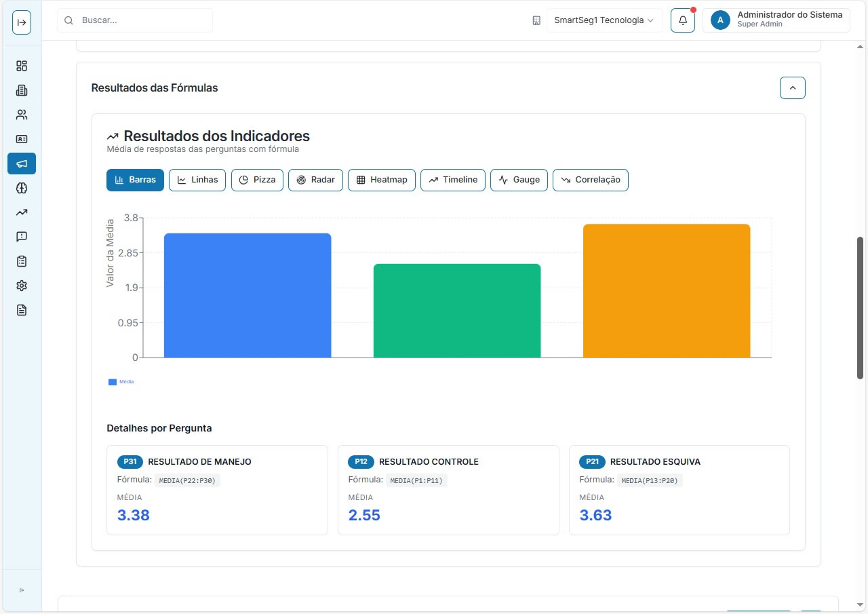868x614 pixels.
Task: Open the settings gear icon in sidebar
Action: pyautogui.click(x=22, y=286)
